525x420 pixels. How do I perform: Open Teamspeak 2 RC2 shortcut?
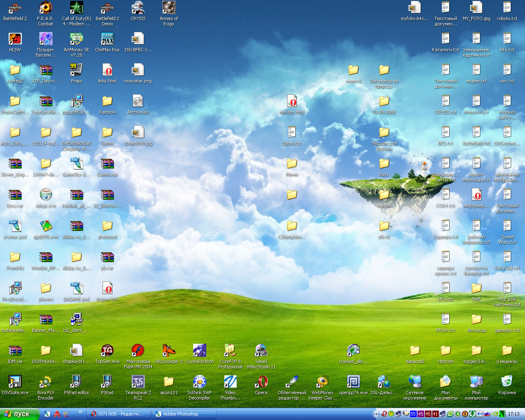point(138,382)
